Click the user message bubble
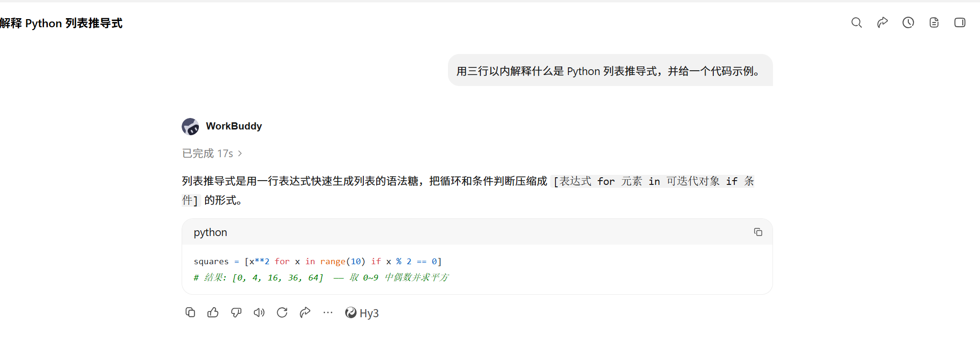Viewport: 980px width, 344px height. [610, 71]
